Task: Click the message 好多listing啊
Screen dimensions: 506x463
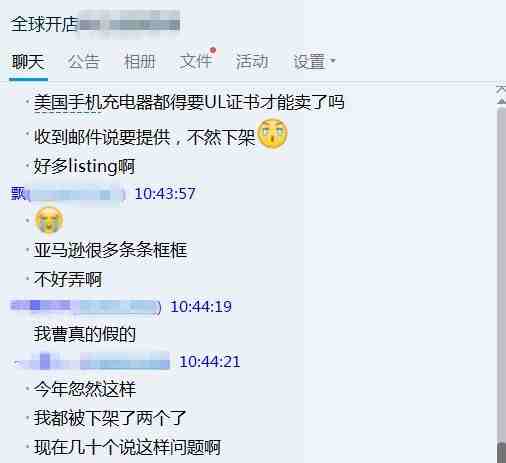Action: pyautogui.click(x=84, y=166)
